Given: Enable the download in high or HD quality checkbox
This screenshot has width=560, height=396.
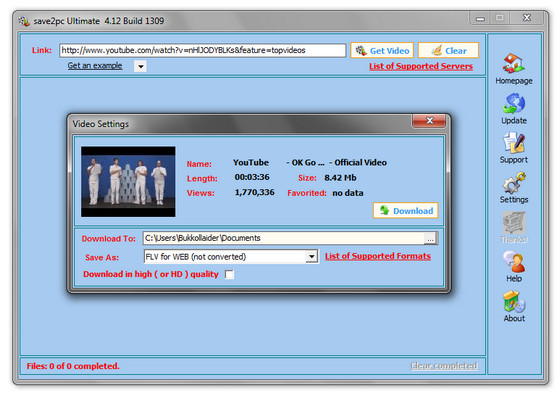Looking at the screenshot, I should [x=229, y=274].
